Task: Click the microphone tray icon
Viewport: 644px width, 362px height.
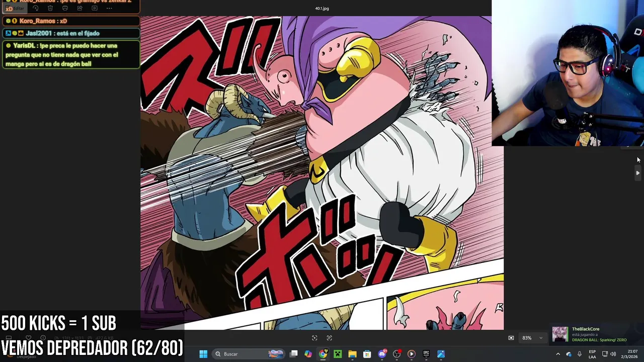Action: [580, 354]
